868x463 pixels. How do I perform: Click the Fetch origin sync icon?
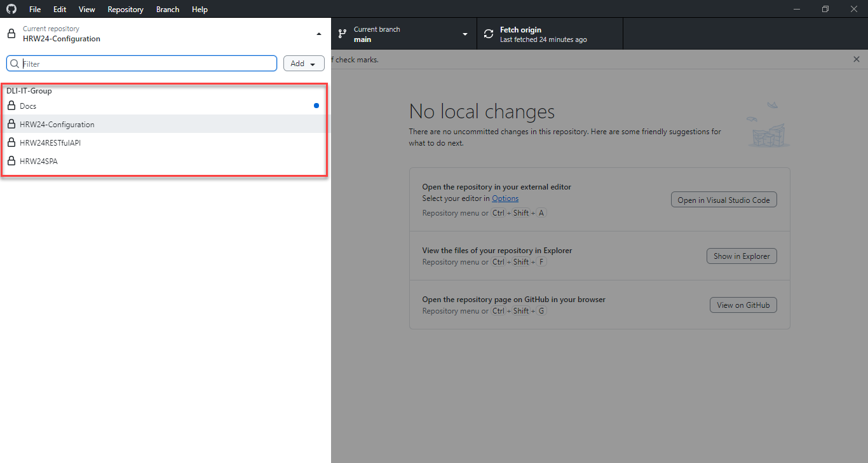tap(488, 33)
